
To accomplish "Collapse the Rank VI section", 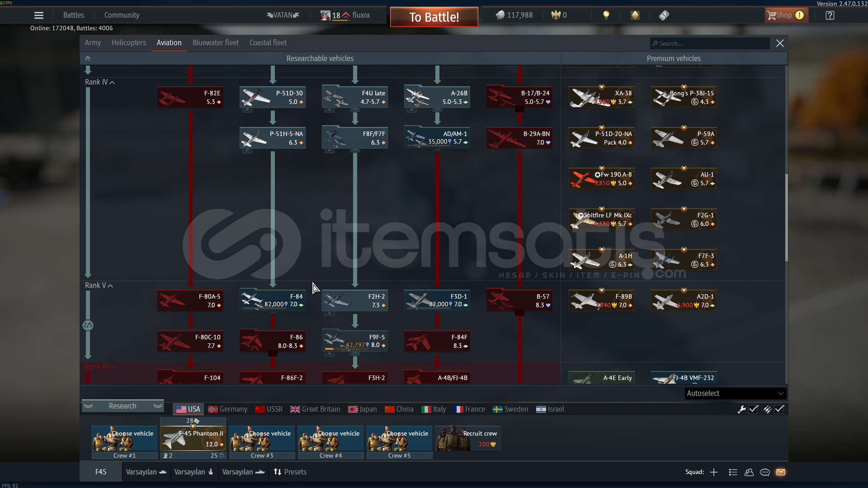I will point(100,367).
